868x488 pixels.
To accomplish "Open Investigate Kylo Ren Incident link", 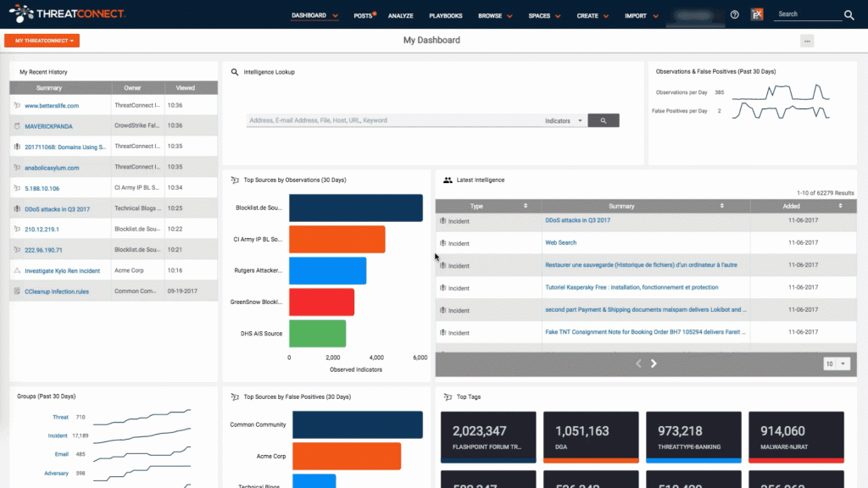I will (62, 271).
